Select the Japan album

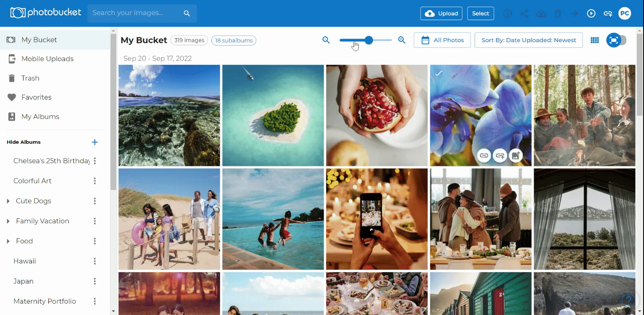[23, 281]
